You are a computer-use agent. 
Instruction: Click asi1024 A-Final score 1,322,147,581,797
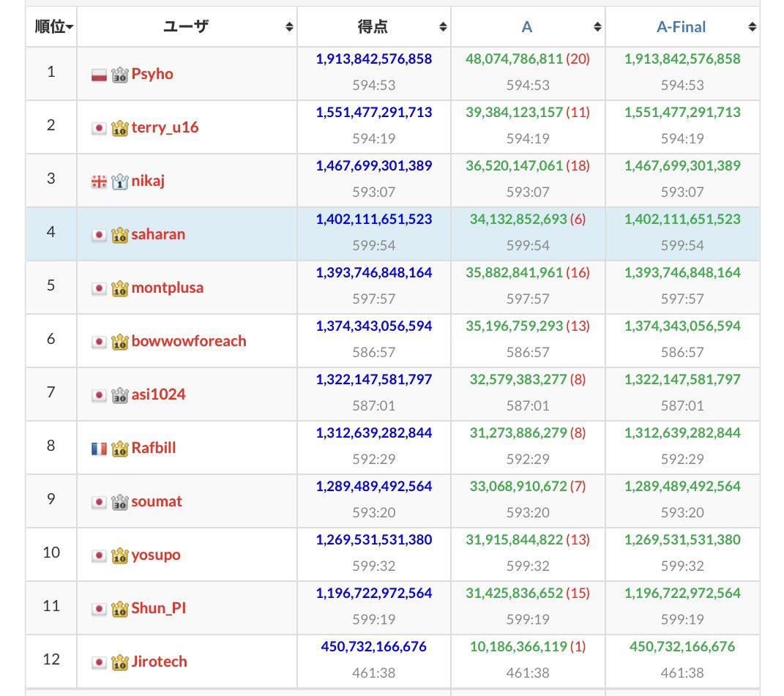tap(682, 380)
